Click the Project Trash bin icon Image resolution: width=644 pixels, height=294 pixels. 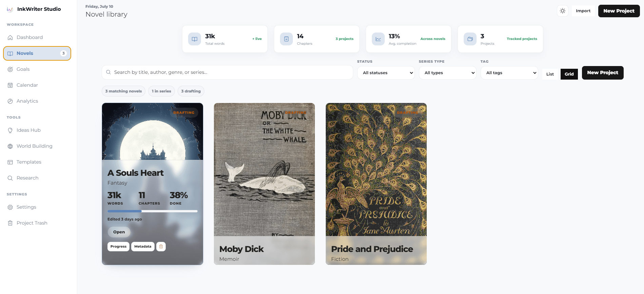point(10,223)
